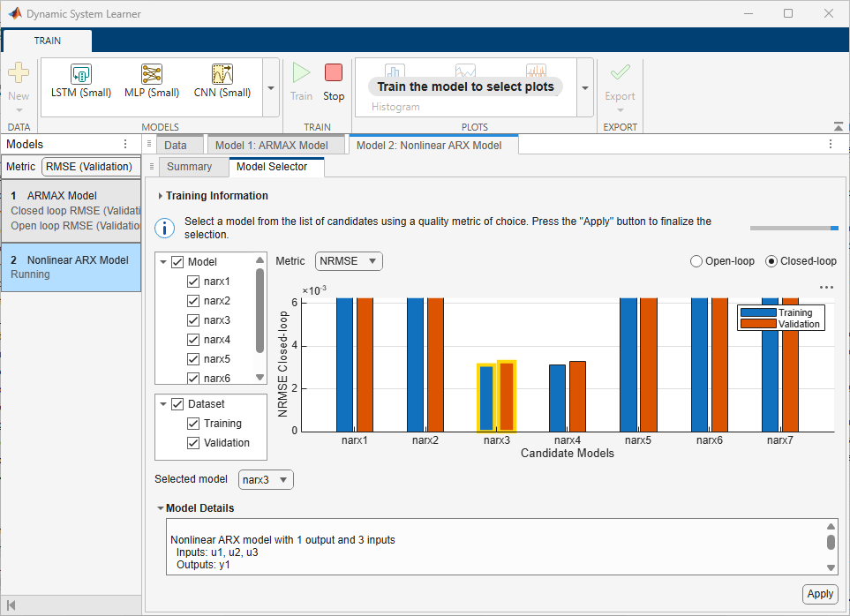Viewport: 850px width, 616px height.
Task: Open the Model Selector tab
Action: coord(276,167)
